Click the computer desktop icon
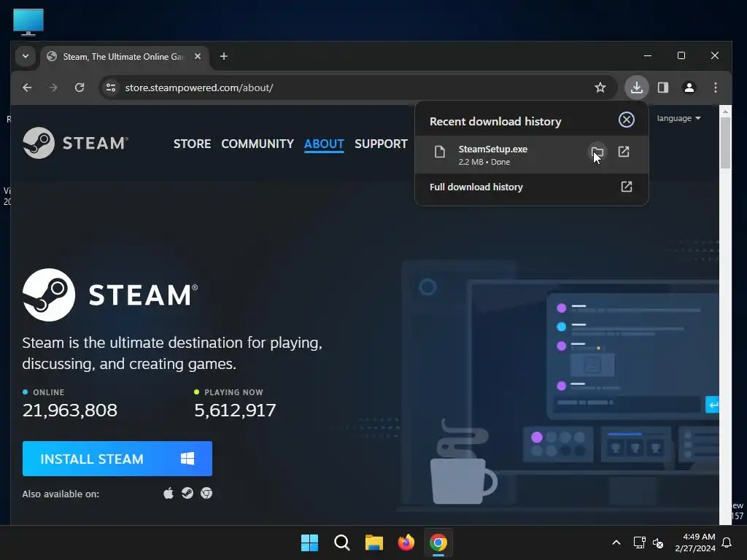This screenshot has height=560, width=747. [28, 22]
